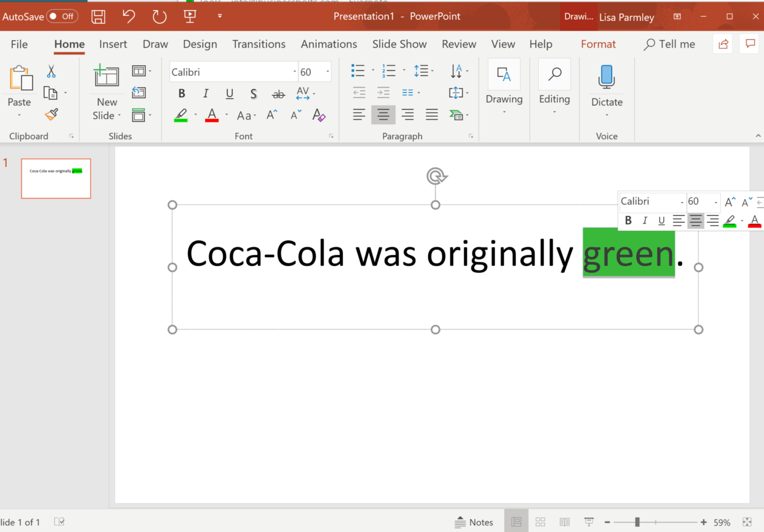
Task: Click the rotate handle of text box
Action: coord(436,176)
